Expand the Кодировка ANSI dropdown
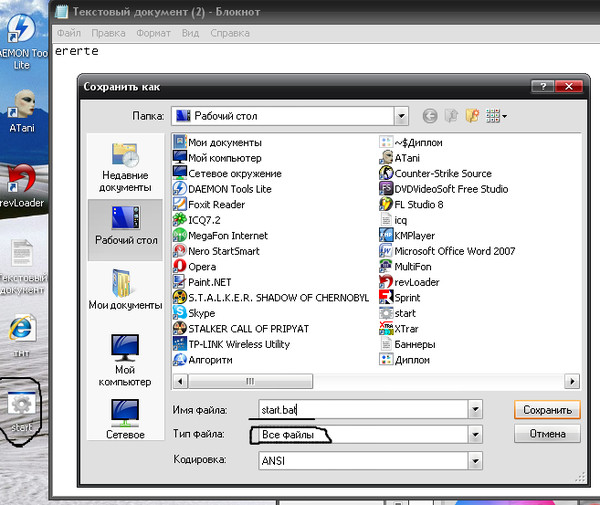Viewport: 600px width, 505px height. click(x=475, y=460)
